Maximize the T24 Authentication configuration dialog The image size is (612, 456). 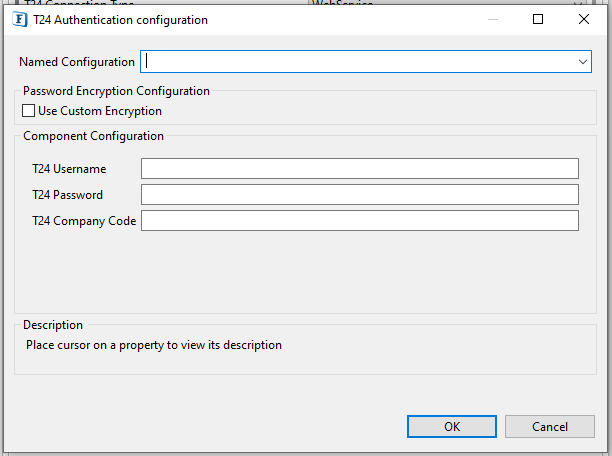[538, 19]
